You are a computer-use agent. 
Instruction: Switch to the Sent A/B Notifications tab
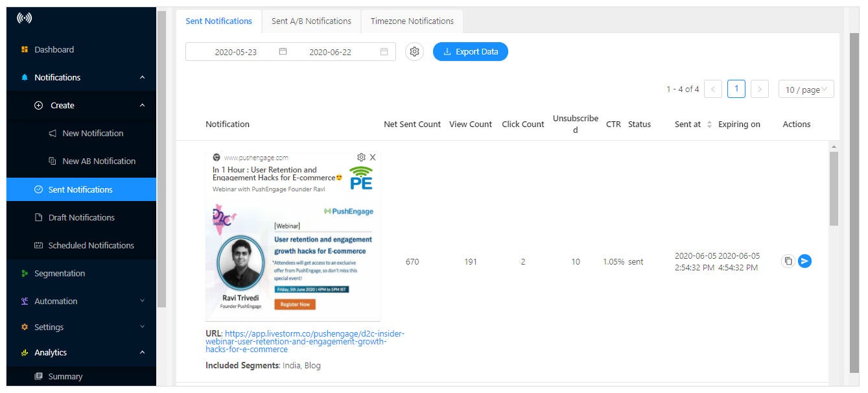pyautogui.click(x=311, y=21)
